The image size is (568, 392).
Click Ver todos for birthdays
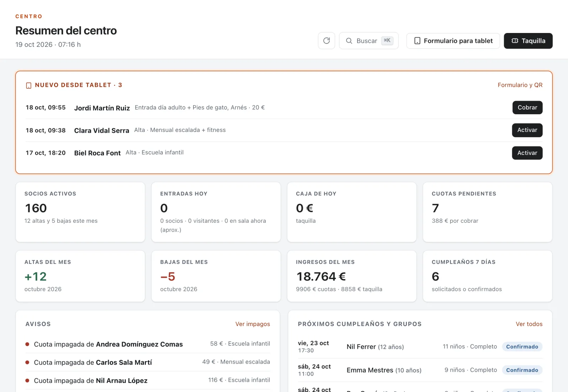click(x=529, y=324)
